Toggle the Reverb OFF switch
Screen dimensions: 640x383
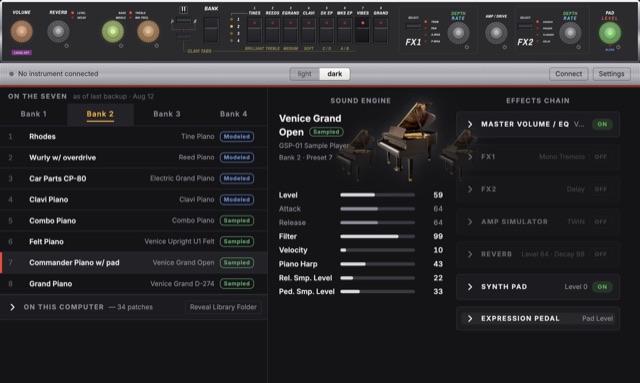(x=600, y=254)
